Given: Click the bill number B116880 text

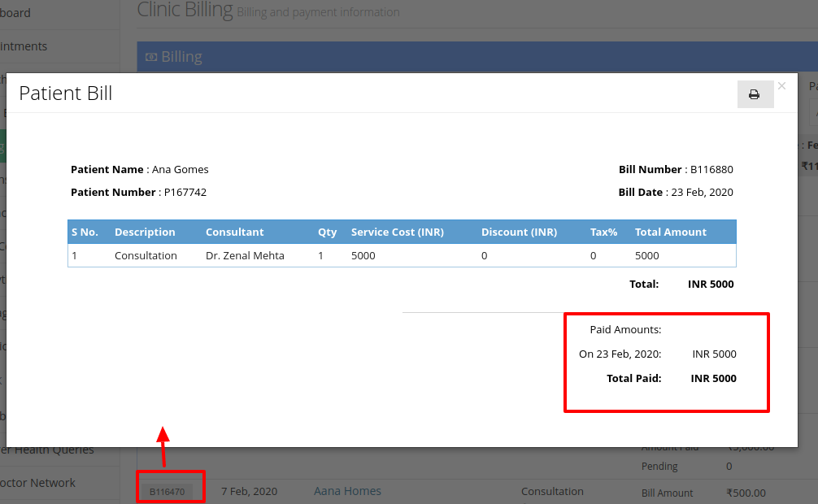Looking at the screenshot, I should (x=711, y=170).
